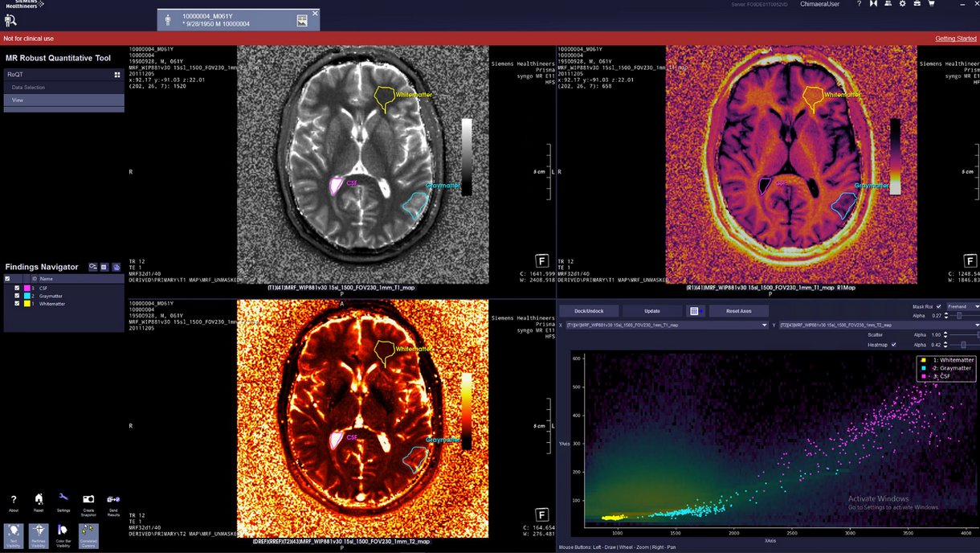The width and height of the screenshot is (980, 553).
Task: Open the Y axis map dropdown
Action: coord(880,326)
